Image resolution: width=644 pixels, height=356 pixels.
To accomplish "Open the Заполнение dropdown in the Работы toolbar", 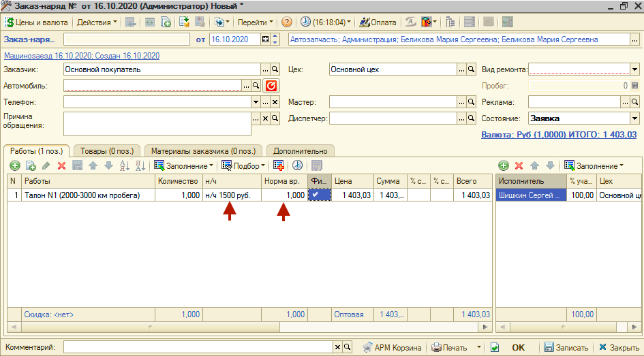I will pos(183,165).
